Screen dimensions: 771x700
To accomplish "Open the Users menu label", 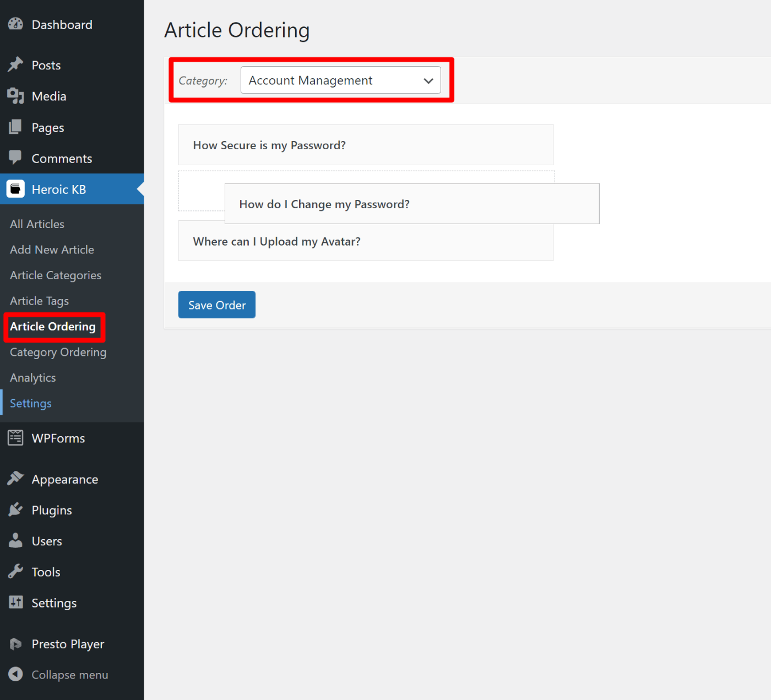I will click(47, 541).
